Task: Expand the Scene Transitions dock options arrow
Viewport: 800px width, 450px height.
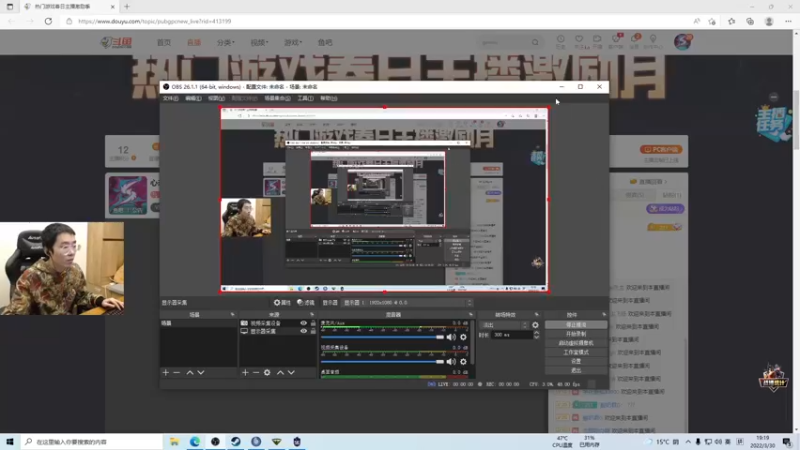Action: 536,315
